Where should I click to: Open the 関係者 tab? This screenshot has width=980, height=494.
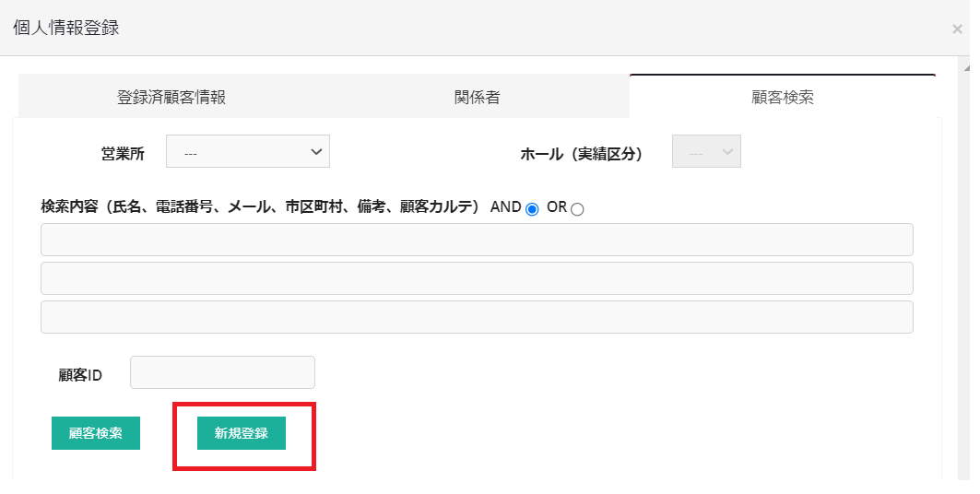pyautogui.click(x=477, y=98)
